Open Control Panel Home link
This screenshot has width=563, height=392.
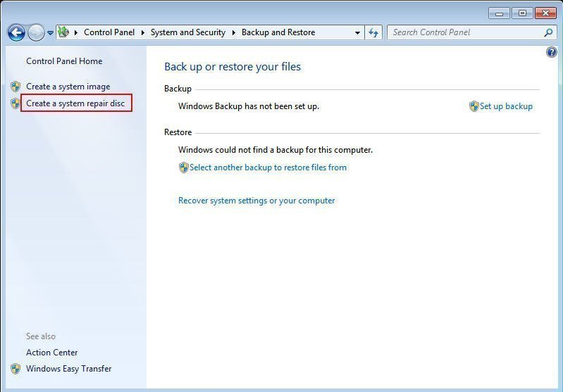tap(64, 61)
